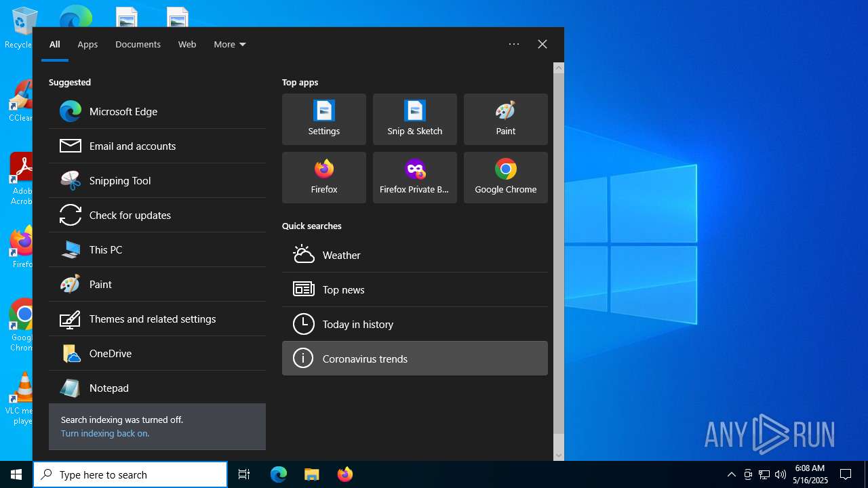This screenshot has width=868, height=488.
Task: Search Weather quick search
Action: (x=415, y=255)
